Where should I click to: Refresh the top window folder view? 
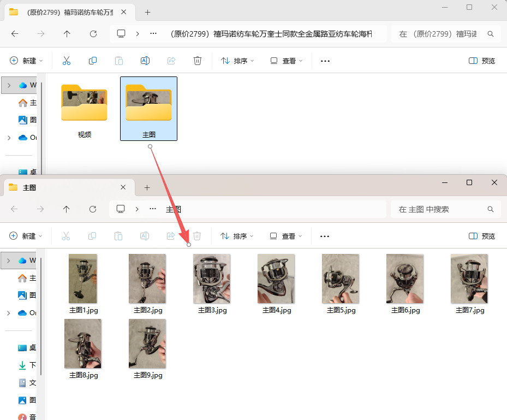point(93,34)
